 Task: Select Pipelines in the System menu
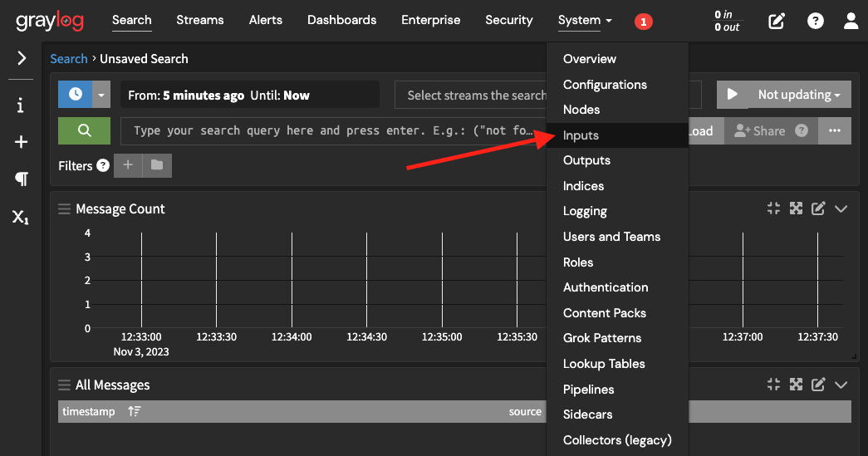click(617, 389)
